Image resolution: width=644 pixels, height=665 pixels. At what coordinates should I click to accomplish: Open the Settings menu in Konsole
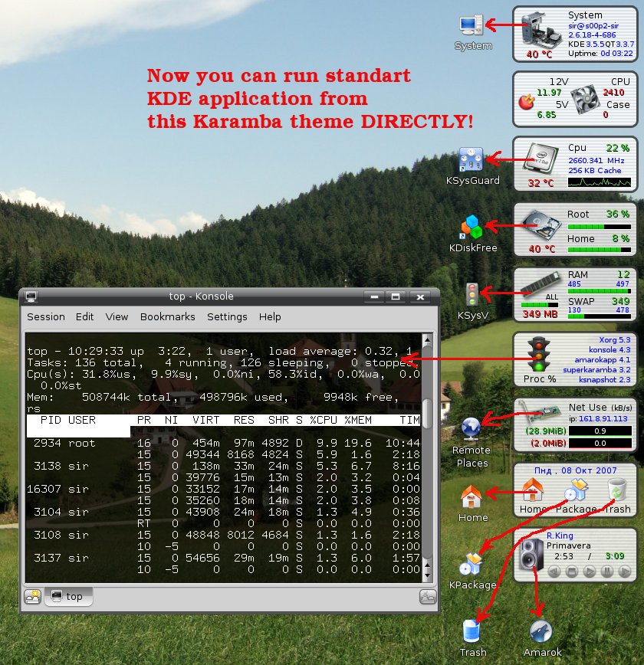pyautogui.click(x=227, y=317)
